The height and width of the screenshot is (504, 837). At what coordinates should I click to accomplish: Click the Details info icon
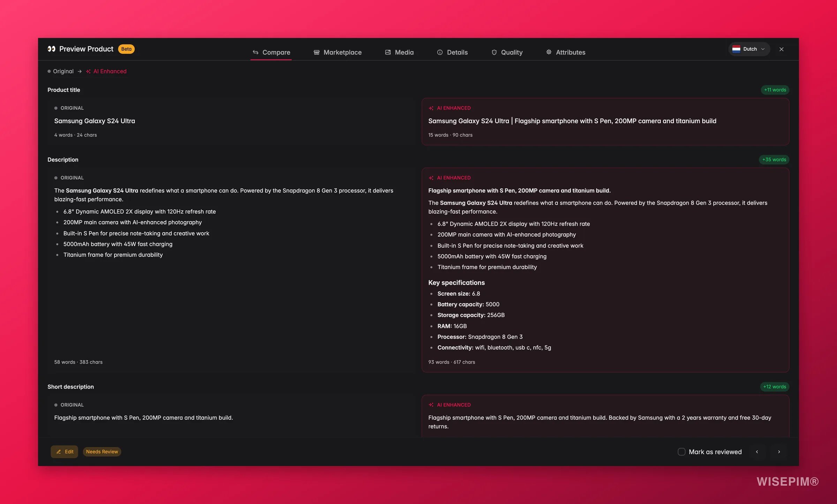[440, 52]
